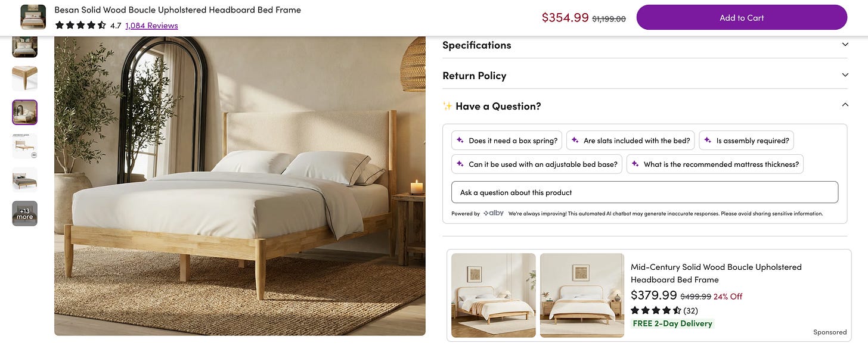Expand the Return Policy section
The width and height of the screenshot is (868, 349).
644,76
